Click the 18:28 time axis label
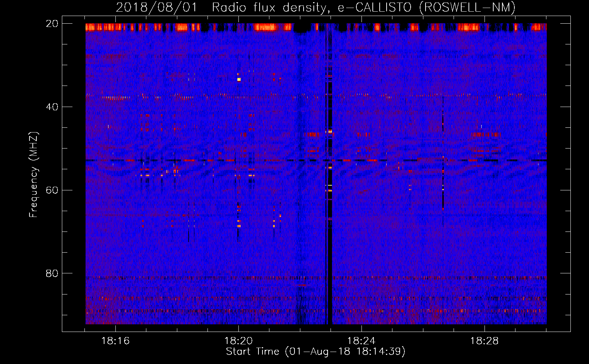This screenshot has width=589, height=364. click(484, 341)
